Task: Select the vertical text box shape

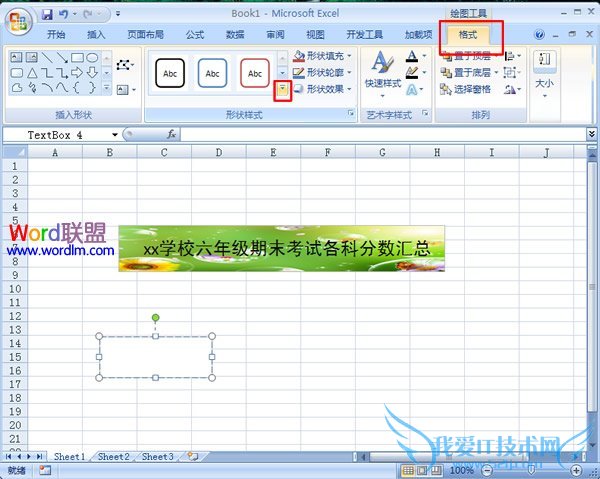Action: point(31,57)
